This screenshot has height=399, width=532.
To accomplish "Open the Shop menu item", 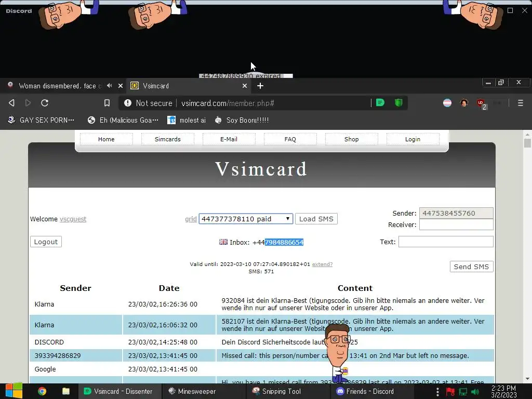I will coord(352,139).
